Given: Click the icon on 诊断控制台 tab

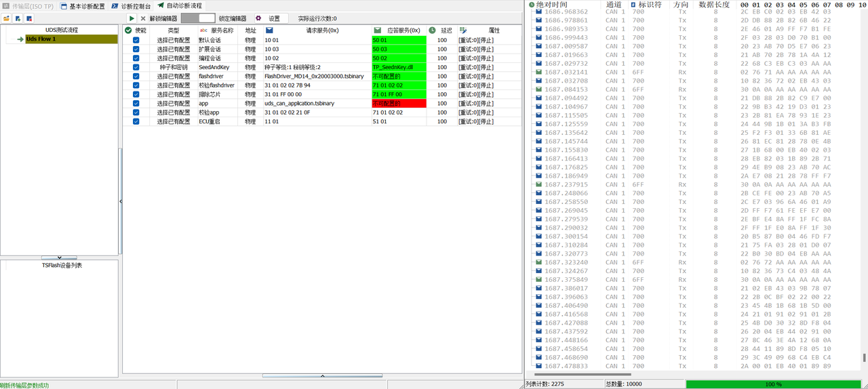Looking at the screenshot, I should coord(114,5).
